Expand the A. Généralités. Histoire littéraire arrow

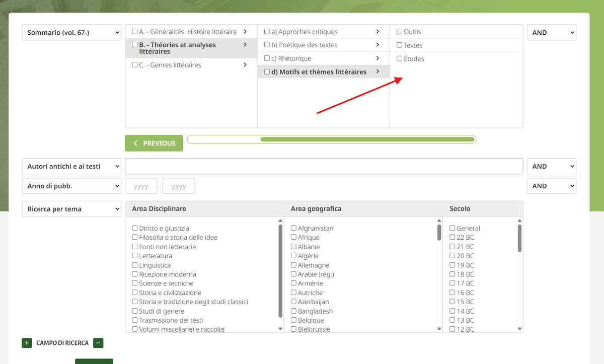(x=245, y=32)
